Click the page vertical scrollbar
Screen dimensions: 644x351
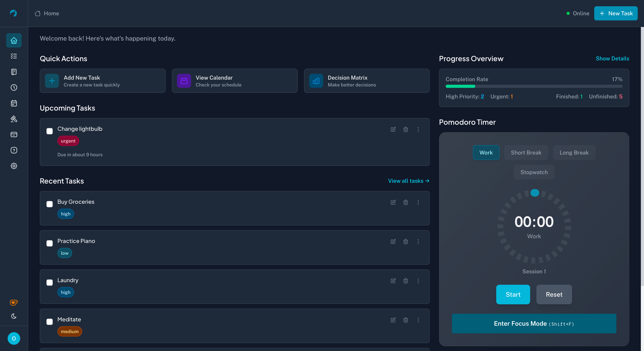642,156
